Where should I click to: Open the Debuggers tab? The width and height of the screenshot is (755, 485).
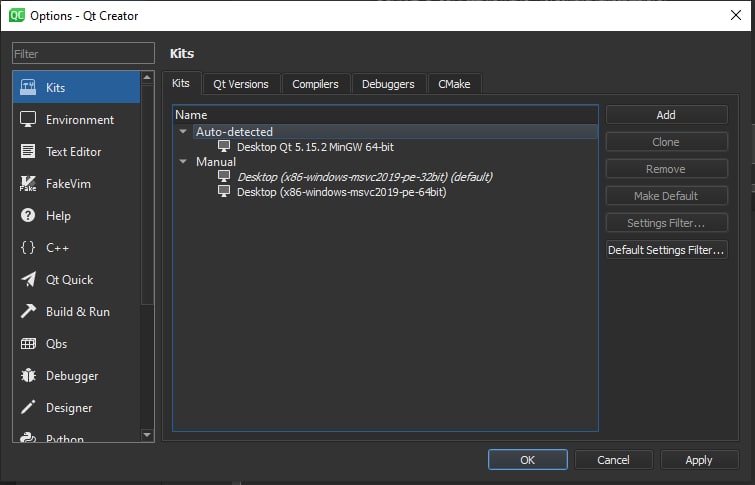(388, 84)
